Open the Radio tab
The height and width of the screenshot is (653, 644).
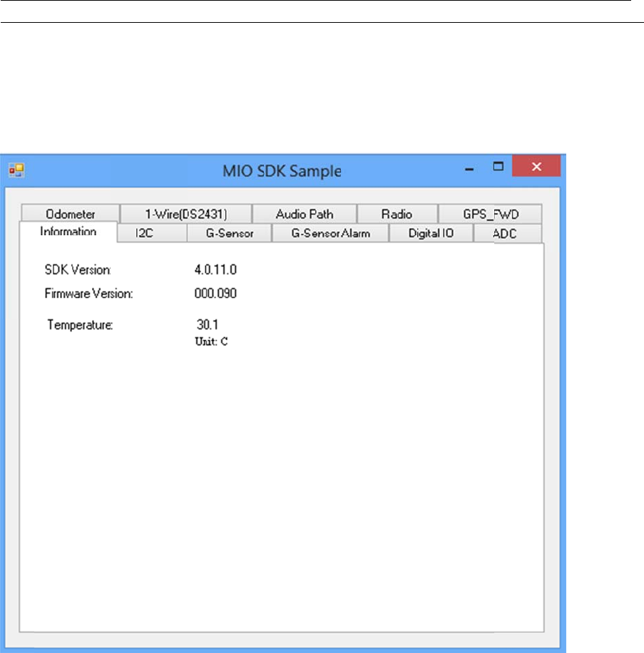tap(397, 214)
